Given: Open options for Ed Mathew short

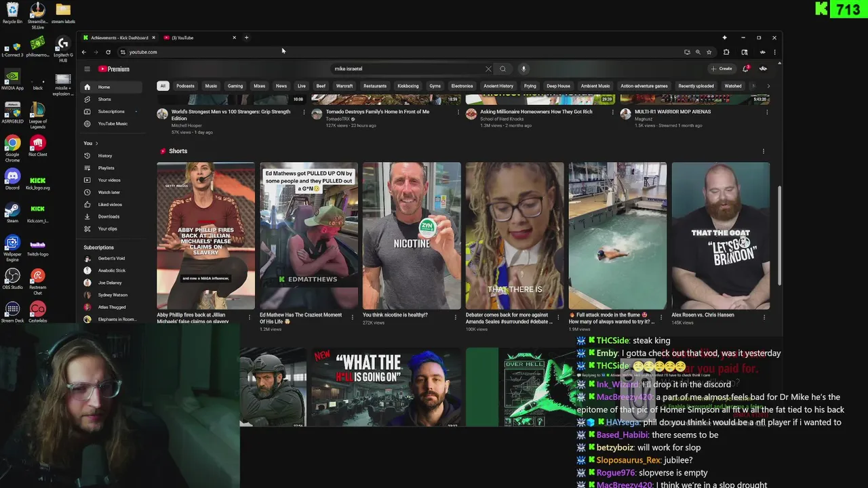Looking at the screenshot, I should pos(353,316).
